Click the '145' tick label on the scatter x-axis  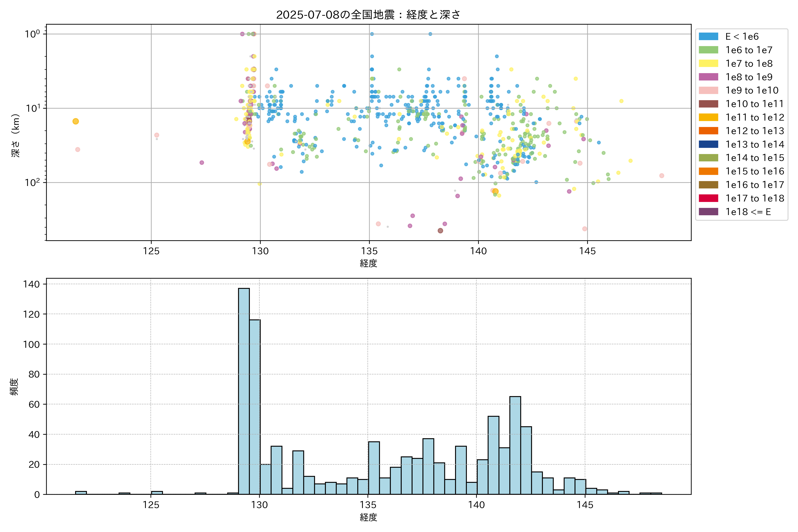[587, 251]
